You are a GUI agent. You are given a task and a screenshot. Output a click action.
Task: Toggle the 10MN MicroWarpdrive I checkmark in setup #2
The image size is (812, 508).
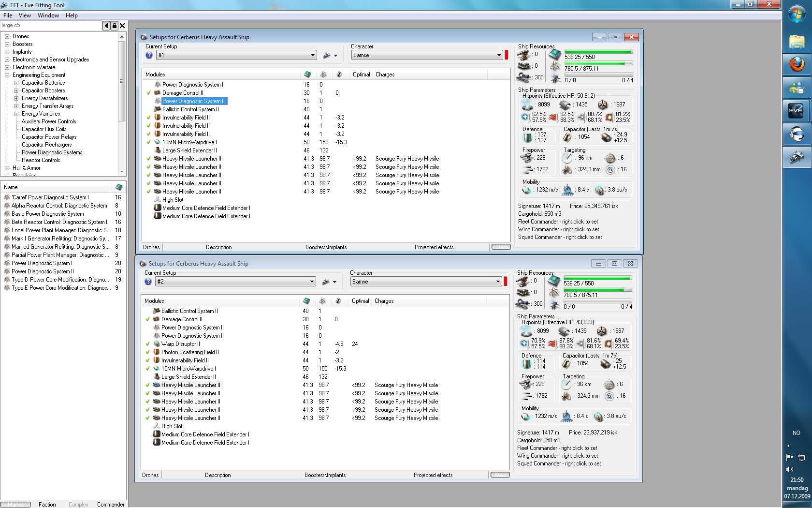147,369
